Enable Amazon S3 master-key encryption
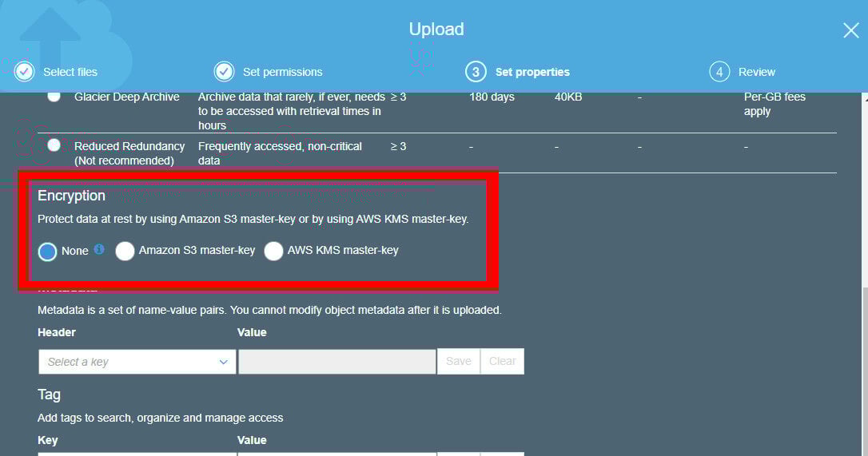The image size is (868, 456). 125,251
